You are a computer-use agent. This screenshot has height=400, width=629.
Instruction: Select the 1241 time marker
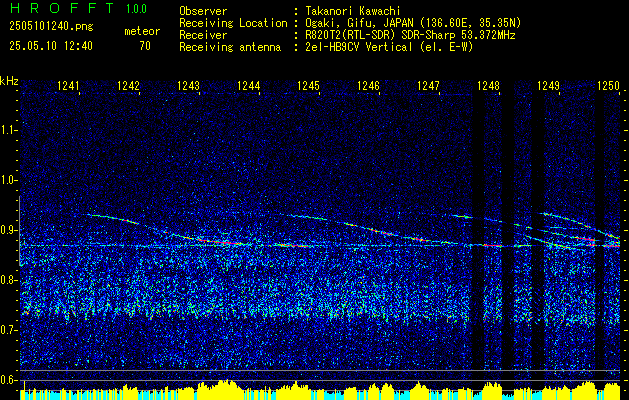(68, 85)
